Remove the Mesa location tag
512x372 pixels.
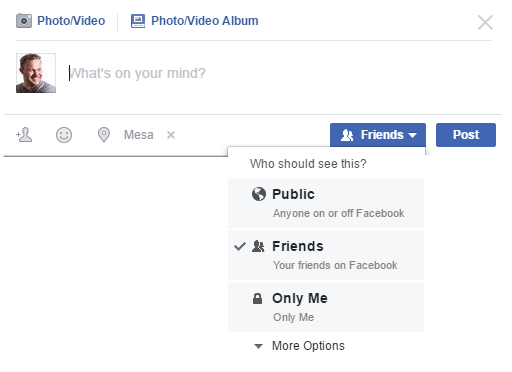(x=171, y=135)
